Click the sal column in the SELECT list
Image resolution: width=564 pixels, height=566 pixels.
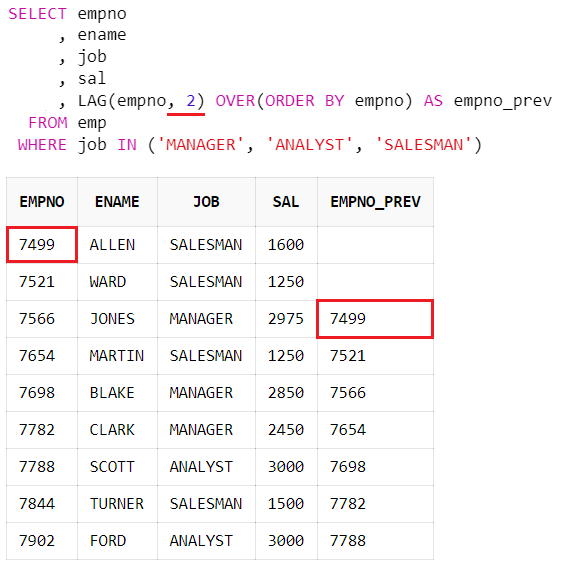[x=92, y=79]
